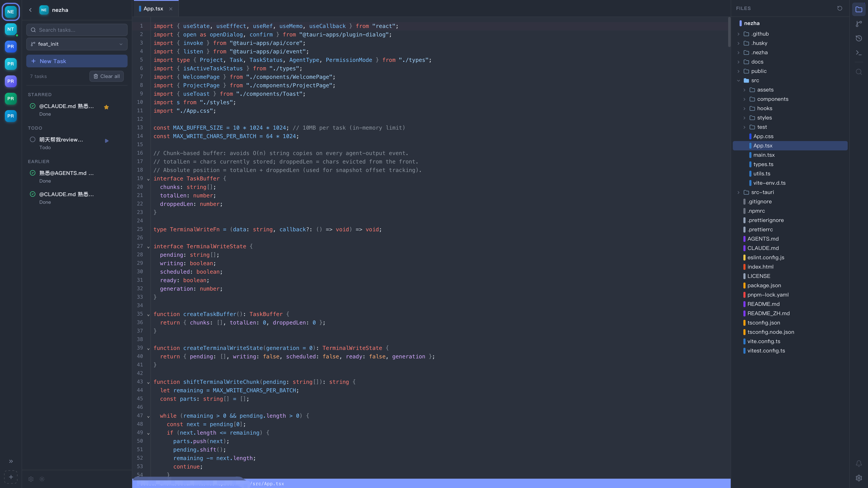Viewport: 868px width, 488px height.
Task: Unstar the @CLAUDE.md starred task
Action: pyautogui.click(x=106, y=107)
